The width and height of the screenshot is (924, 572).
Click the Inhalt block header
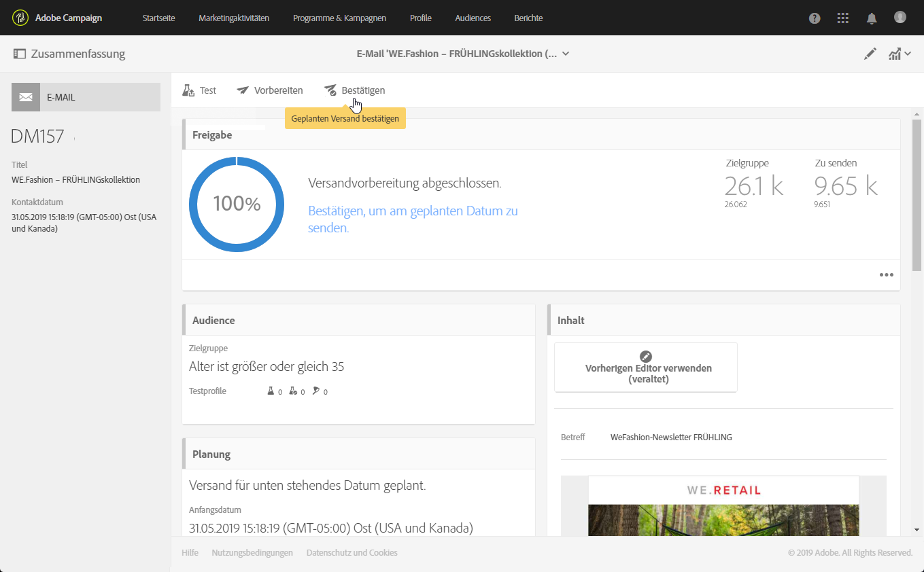click(723, 320)
